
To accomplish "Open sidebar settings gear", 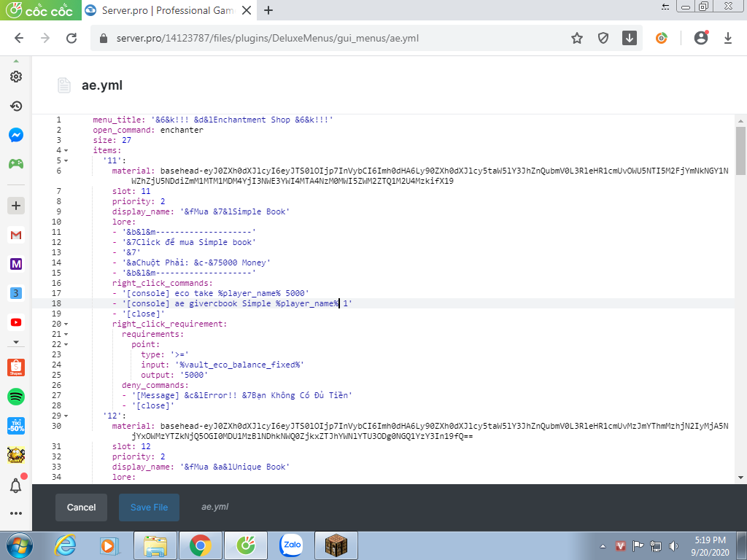I will tap(15, 77).
